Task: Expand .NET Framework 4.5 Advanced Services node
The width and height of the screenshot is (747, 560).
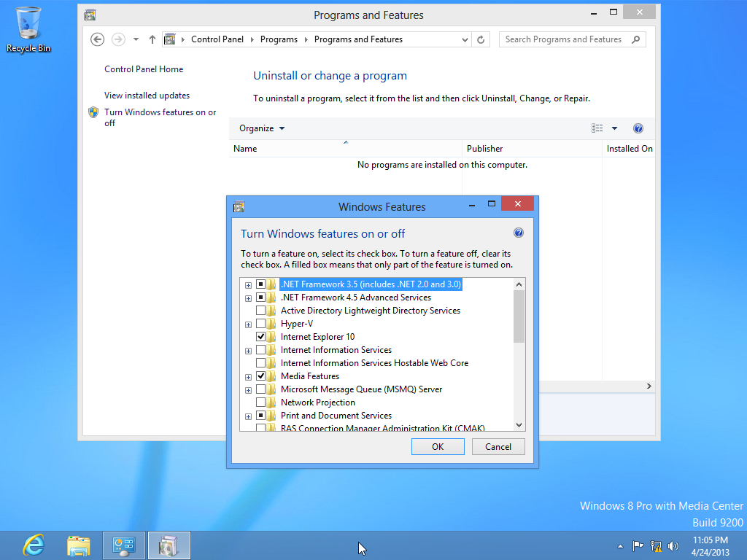Action: 248,298
